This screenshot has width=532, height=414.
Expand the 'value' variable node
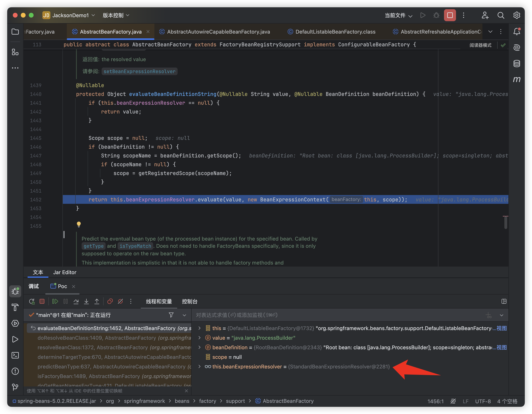pos(200,338)
